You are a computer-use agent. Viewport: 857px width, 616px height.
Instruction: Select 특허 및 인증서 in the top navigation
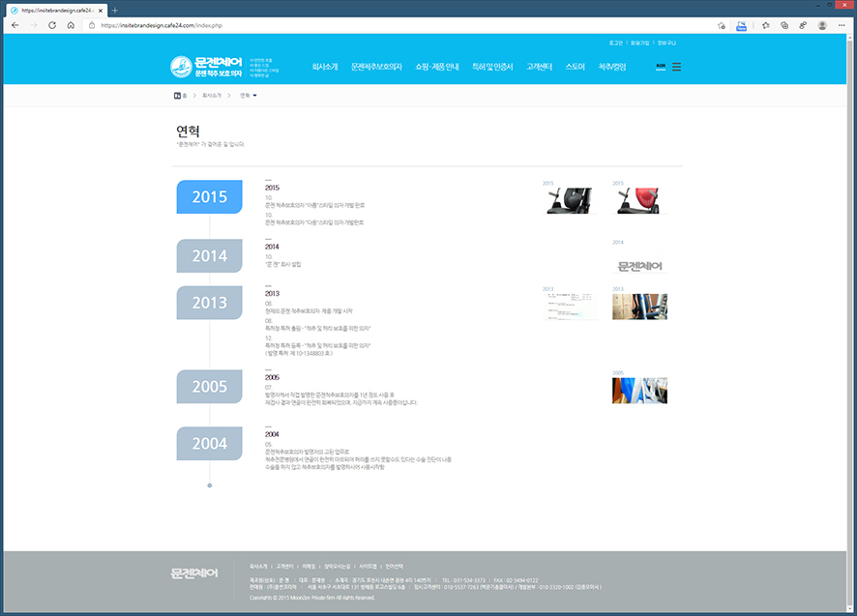point(492,67)
